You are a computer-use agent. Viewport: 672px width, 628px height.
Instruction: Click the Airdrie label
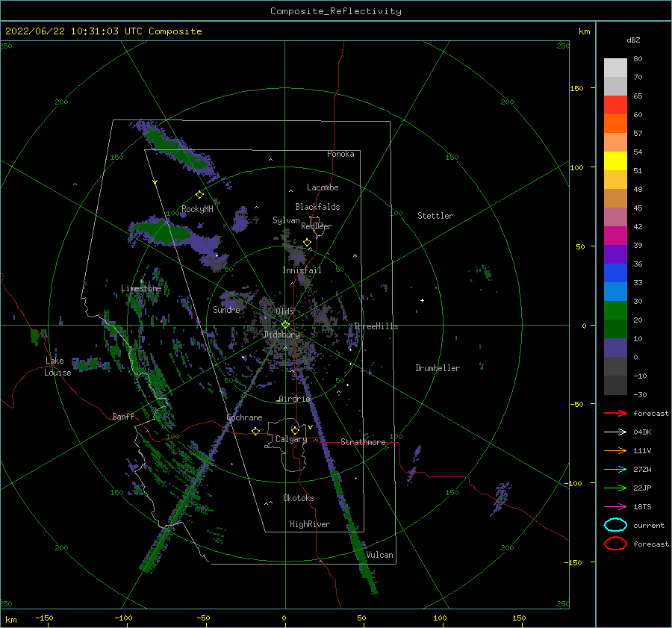[x=294, y=399]
